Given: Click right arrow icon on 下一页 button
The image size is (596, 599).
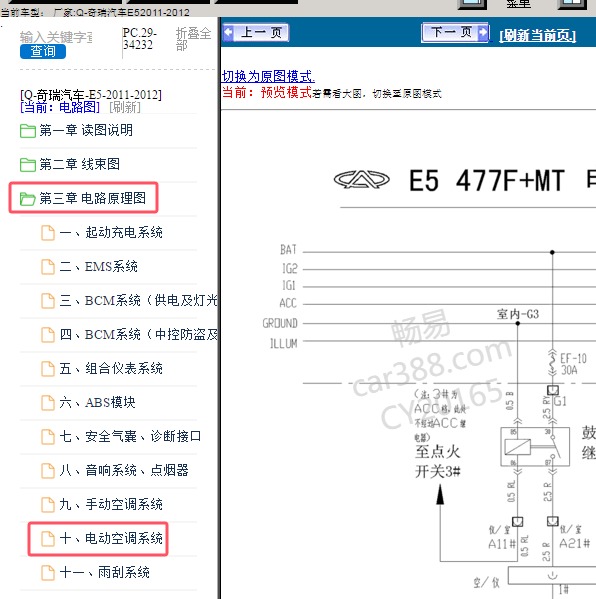Looking at the screenshot, I should coord(483,32).
